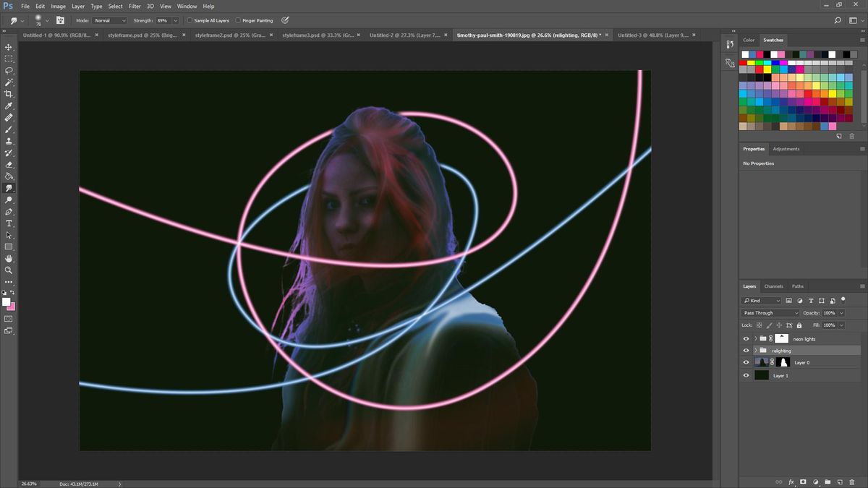868x488 pixels.
Task: Open the Mode dropdown in options bar
Action: (109, 20)
